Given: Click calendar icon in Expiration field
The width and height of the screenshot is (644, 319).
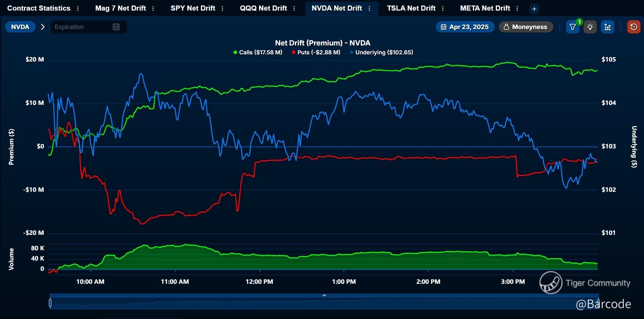Looking at the screenshot, I should 116,27.
